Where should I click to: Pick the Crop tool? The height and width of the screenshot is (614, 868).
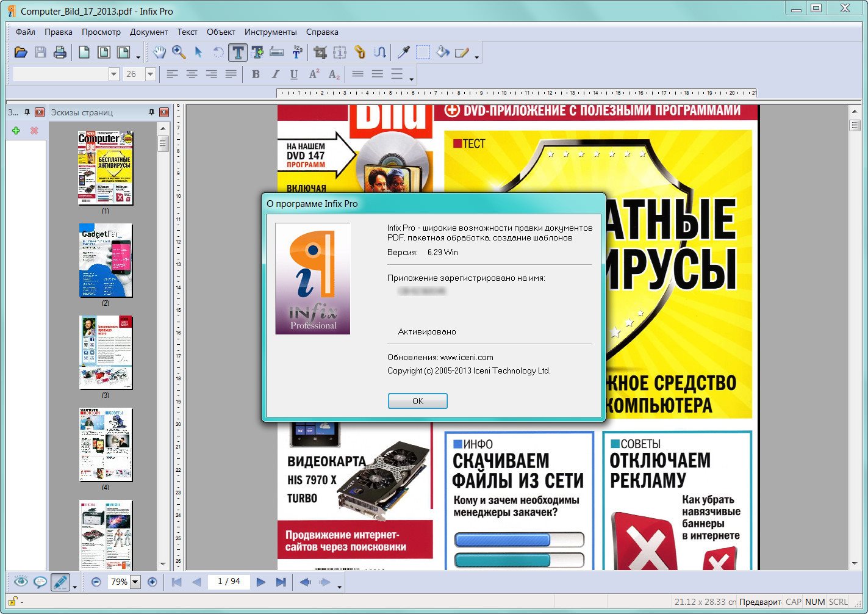(x=320, y=52)
